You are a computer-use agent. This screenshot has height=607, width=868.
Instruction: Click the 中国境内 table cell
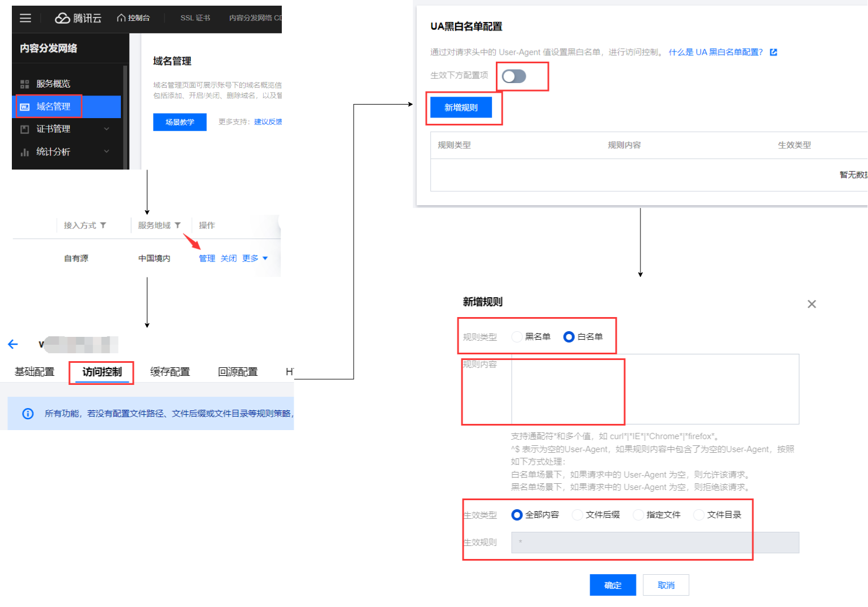(154, 258)
